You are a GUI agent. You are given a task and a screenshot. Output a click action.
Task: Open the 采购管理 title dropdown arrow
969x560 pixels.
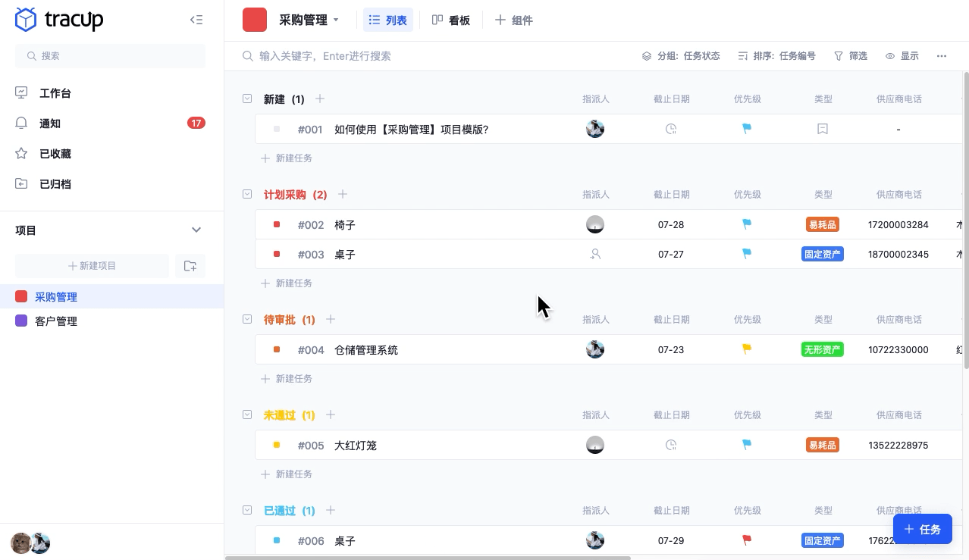point(336,20)
